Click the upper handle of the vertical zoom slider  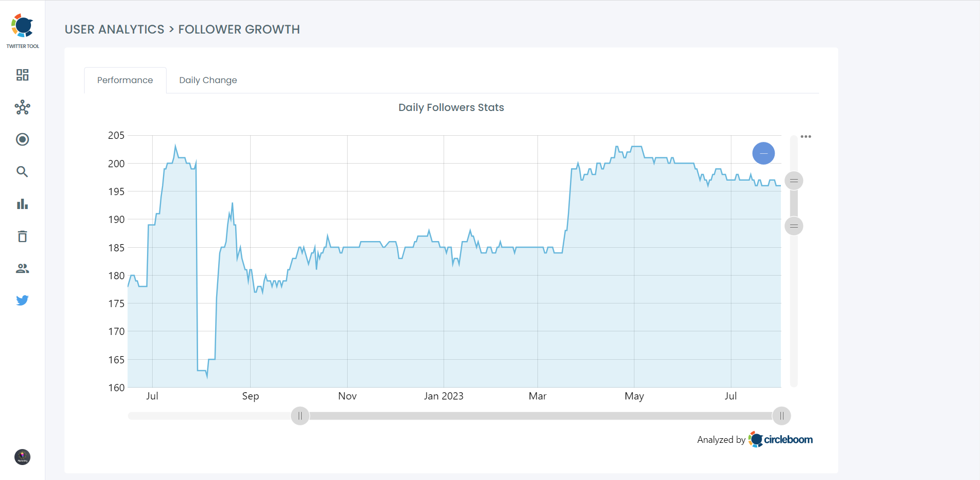(x=794, y=181)
